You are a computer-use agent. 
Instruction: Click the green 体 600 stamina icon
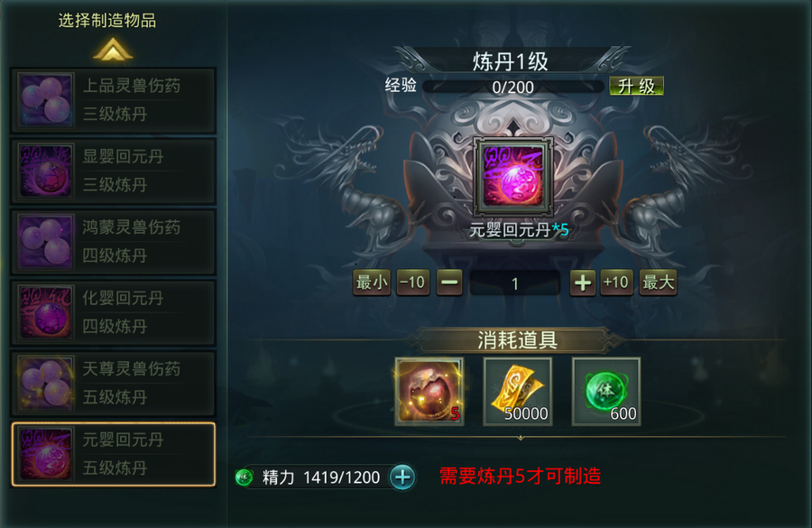(606, 391)
